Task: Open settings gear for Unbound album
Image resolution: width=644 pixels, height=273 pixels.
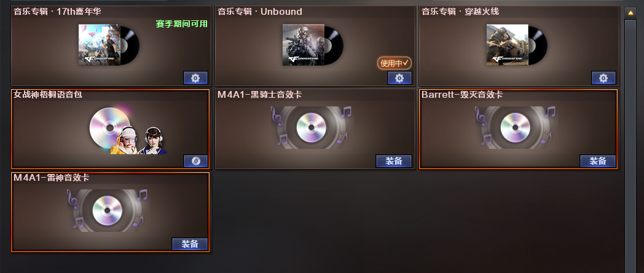Action: click(x=399, y=77)
